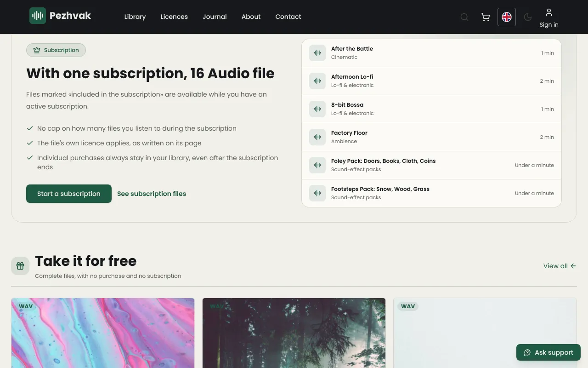Click the gift icon by Take it for free

point(20,266)
